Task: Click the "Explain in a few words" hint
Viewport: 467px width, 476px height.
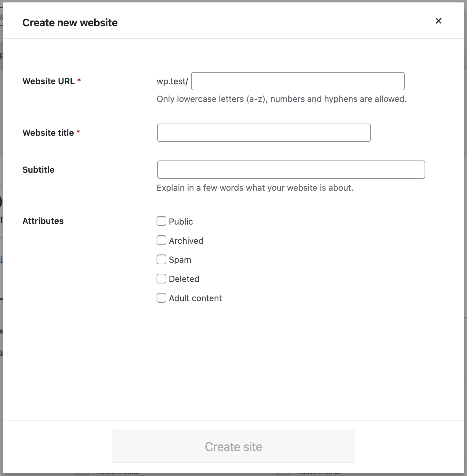Action: point(255,188)
